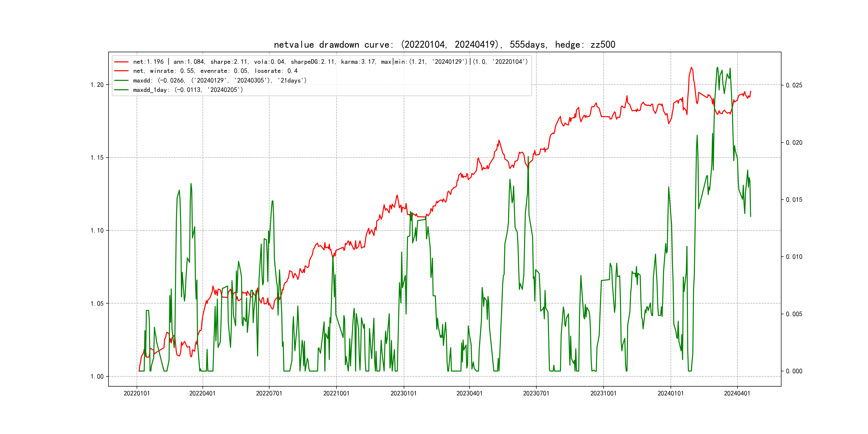Click green line swatch beside maxdd legend entry
Screen dimensions: 868x434
click(x=121, y=81)
